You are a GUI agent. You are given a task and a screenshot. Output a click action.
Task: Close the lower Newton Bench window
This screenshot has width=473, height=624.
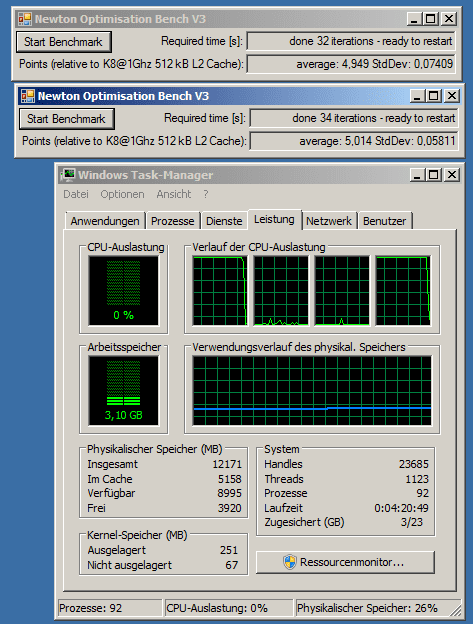[x=452, y=96]
